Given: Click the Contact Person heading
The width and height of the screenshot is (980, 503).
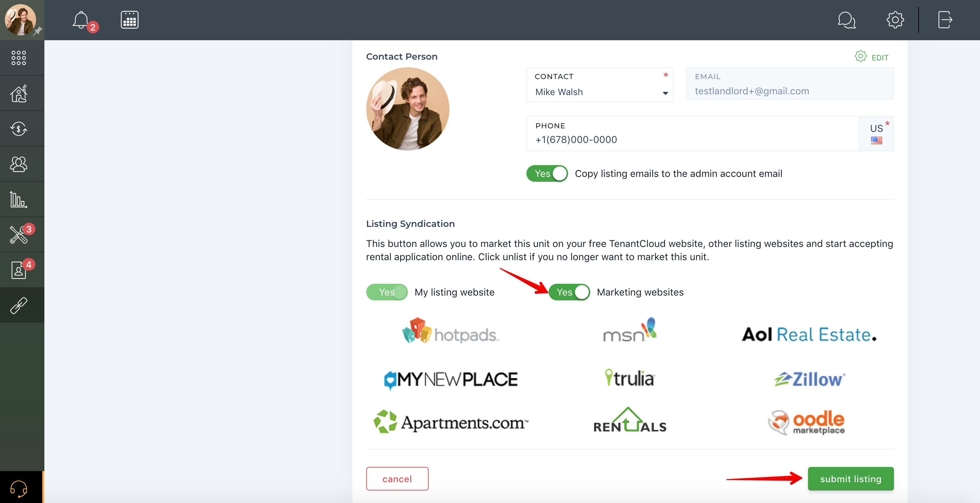Looking at the screenshot, I should click(402, 56).
